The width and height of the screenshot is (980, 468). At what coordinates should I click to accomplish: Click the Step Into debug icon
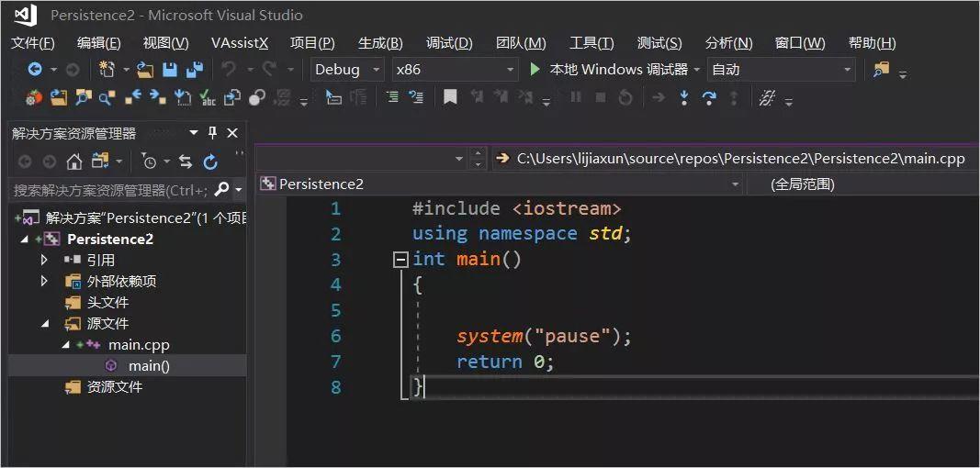tap(683, 97)
